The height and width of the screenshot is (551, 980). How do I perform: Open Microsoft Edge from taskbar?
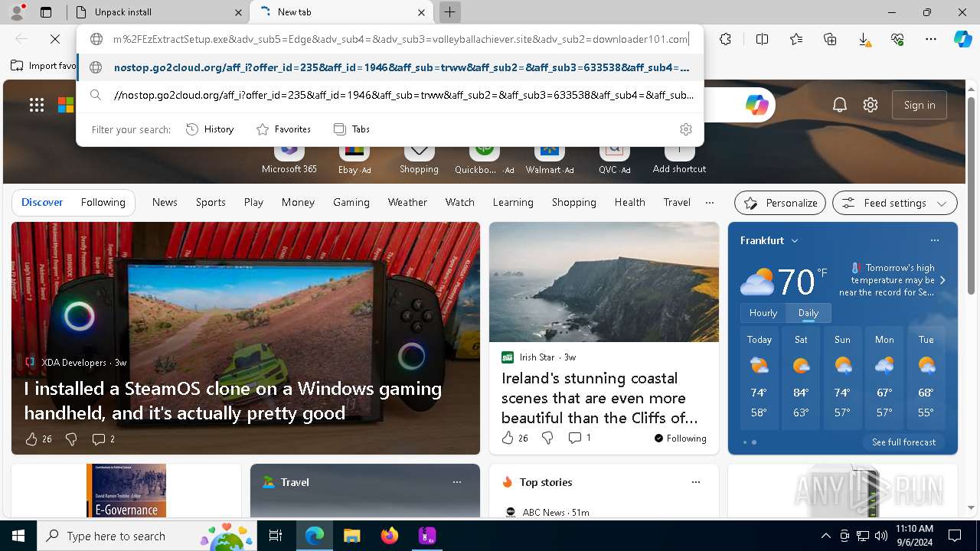pyautogui.click(x=315, y=536)
